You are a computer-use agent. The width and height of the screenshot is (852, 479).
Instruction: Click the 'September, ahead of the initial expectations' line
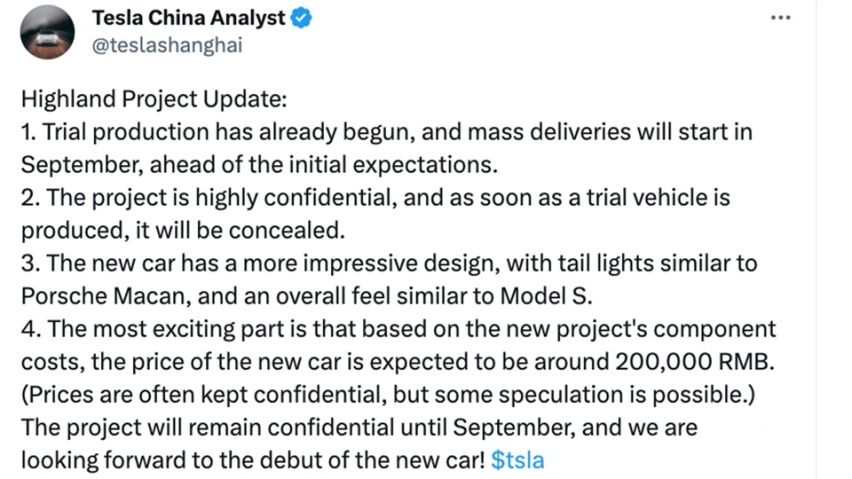[x=259, y=165]
